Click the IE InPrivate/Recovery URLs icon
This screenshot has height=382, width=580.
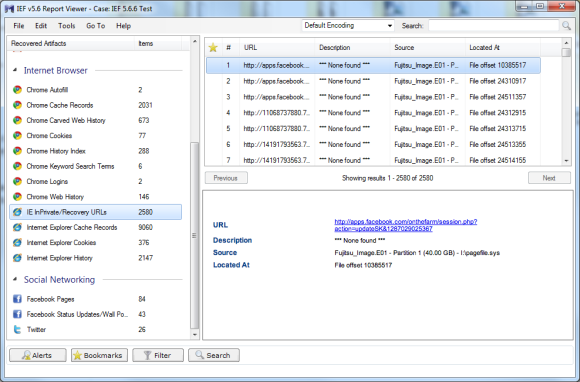[x=17, y=212]
